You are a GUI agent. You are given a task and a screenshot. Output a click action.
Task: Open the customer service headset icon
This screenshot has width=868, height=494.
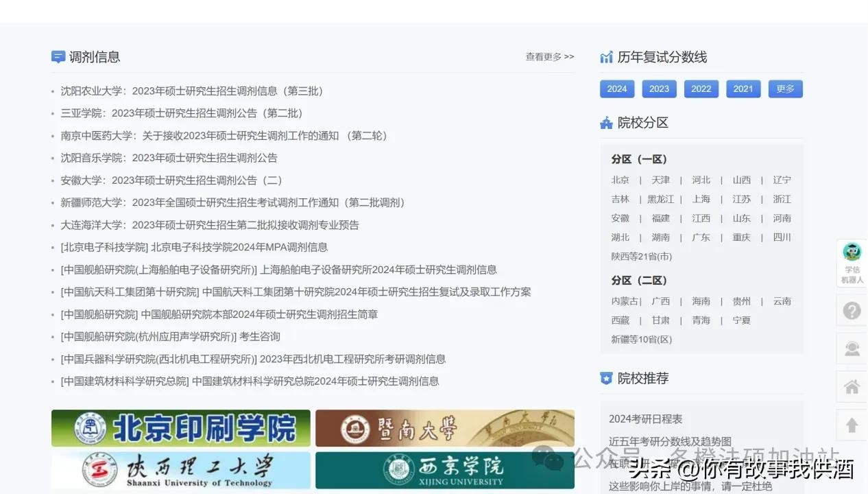(852, 349)
